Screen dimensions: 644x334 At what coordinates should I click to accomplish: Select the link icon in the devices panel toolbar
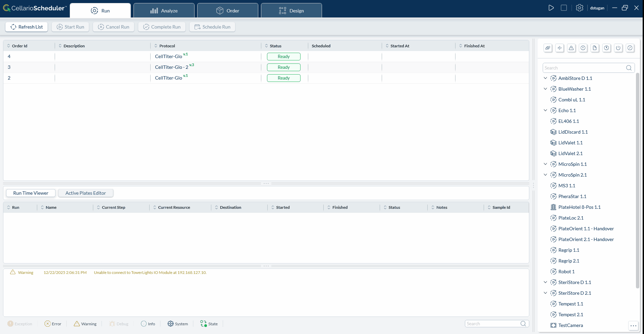(548, 48)
